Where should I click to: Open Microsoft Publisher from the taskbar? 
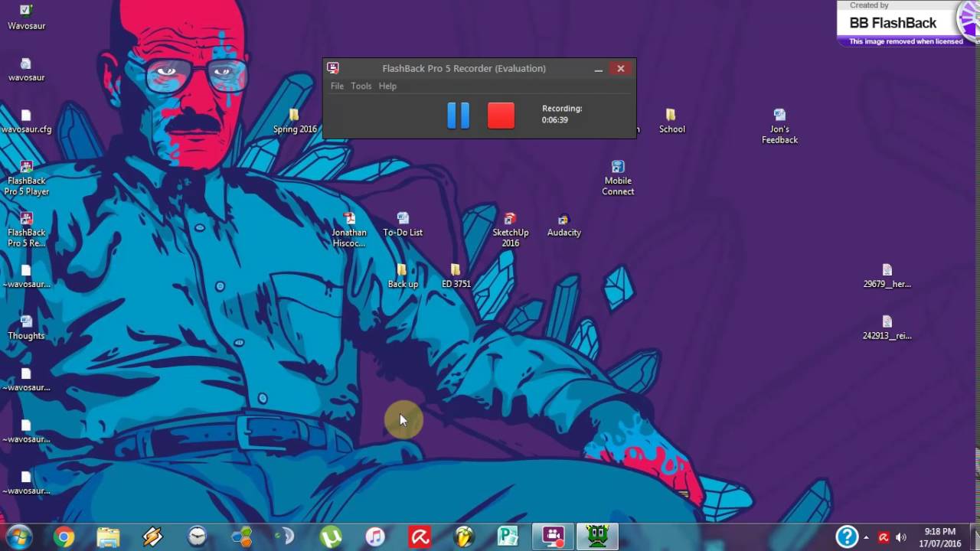pos(508,537)
